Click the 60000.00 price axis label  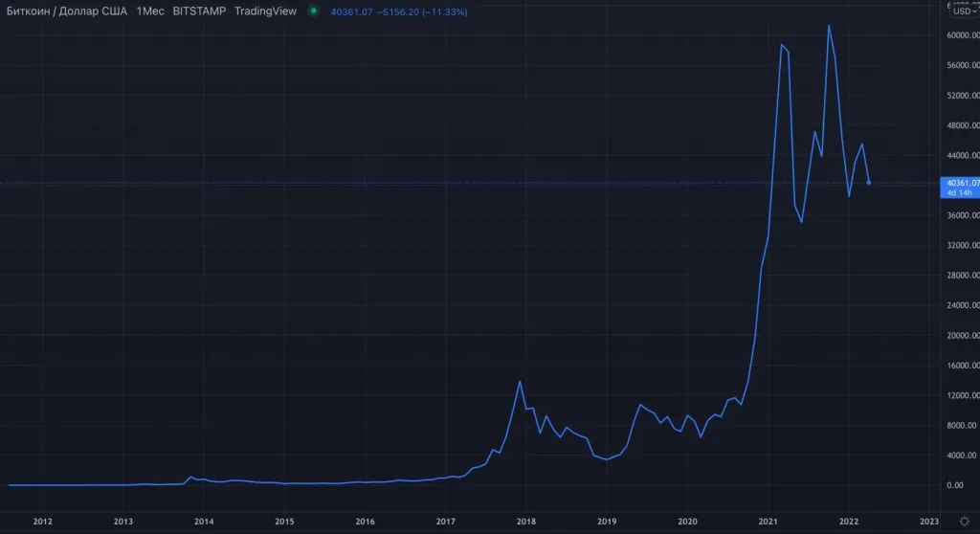963,35
